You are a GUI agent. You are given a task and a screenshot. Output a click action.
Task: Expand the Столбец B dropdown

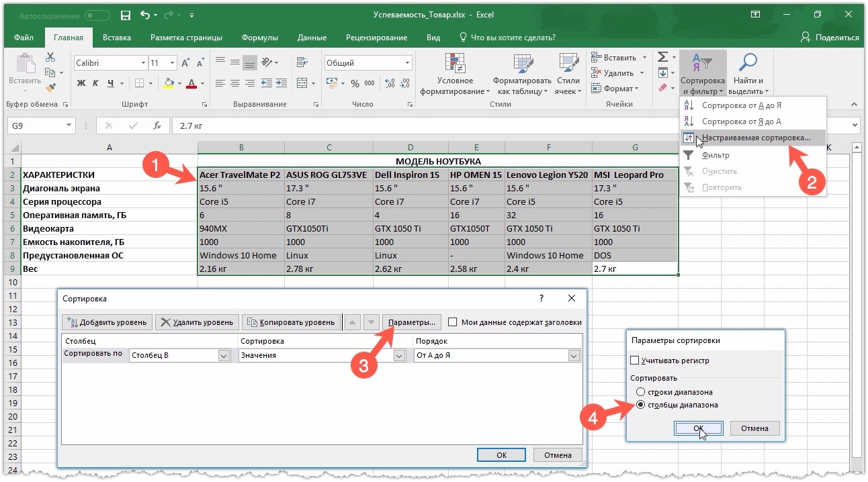224,356
